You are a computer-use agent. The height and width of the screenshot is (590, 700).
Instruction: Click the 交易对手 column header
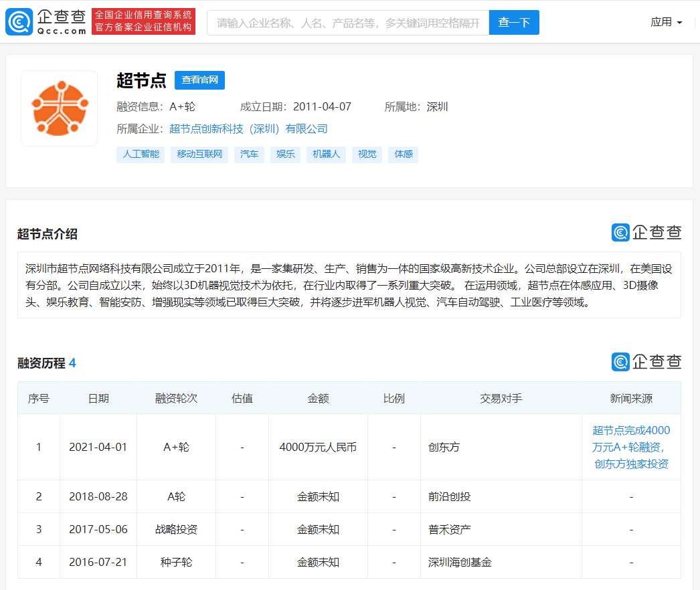pyautogui.click(x=501, y=398)
